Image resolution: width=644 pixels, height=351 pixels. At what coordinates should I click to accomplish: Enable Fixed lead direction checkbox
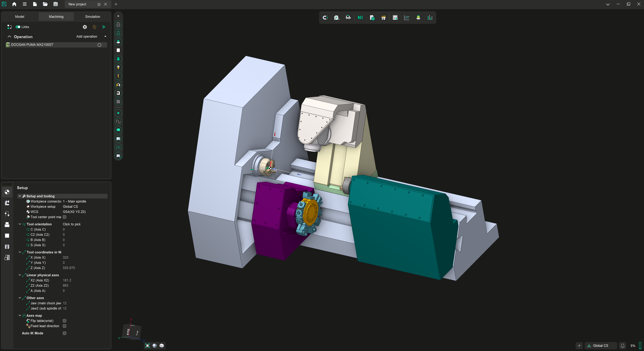(x=65, y=326)
